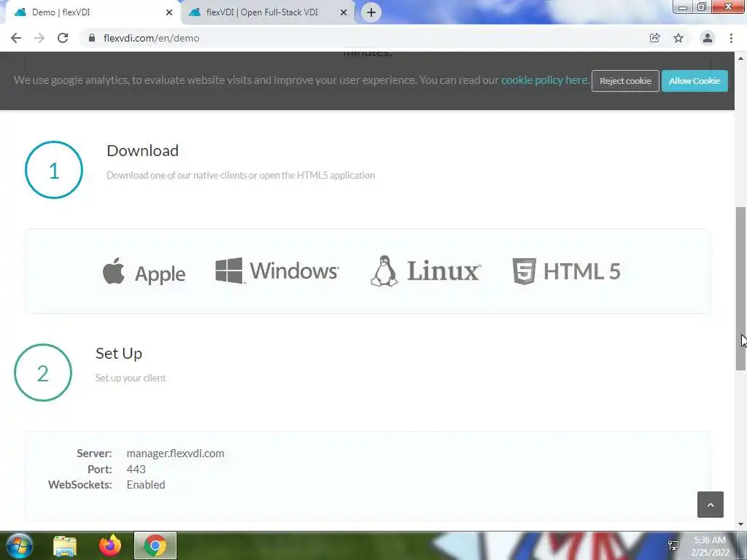Open Windows Start menu
747x560 pixels.
[x=20, y=545]
